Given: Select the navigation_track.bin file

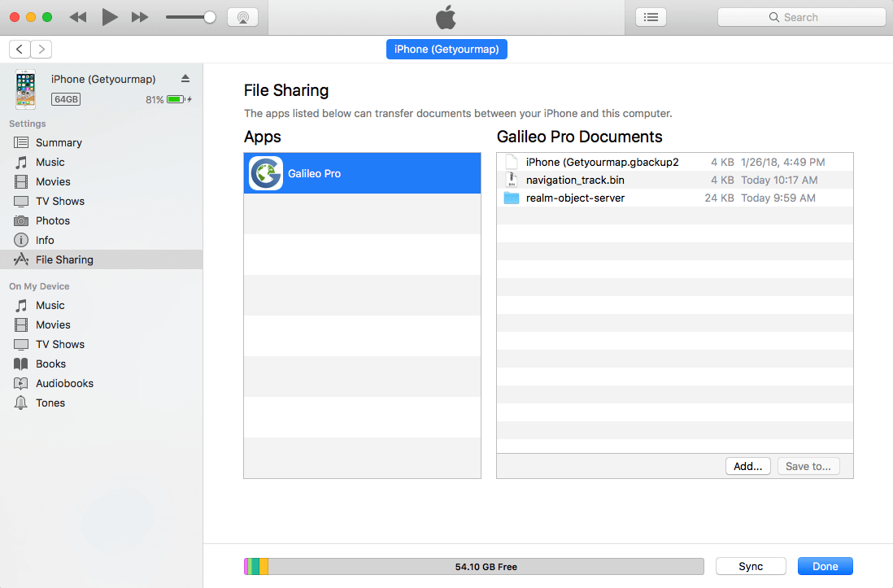Looking at the screenshot, I should click(575, 180).
